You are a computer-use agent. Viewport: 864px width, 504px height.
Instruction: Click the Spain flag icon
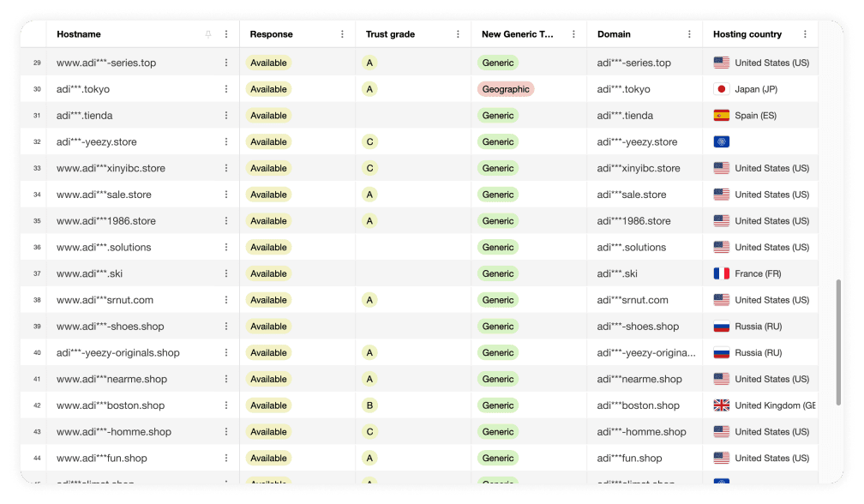(x=721, y=116)
